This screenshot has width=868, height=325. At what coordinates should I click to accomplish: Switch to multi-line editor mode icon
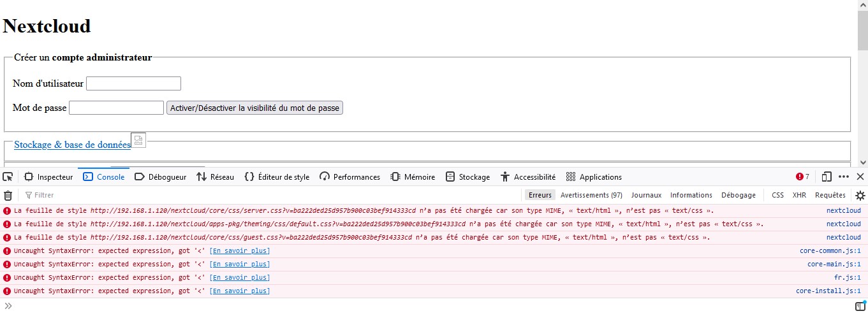860,307
